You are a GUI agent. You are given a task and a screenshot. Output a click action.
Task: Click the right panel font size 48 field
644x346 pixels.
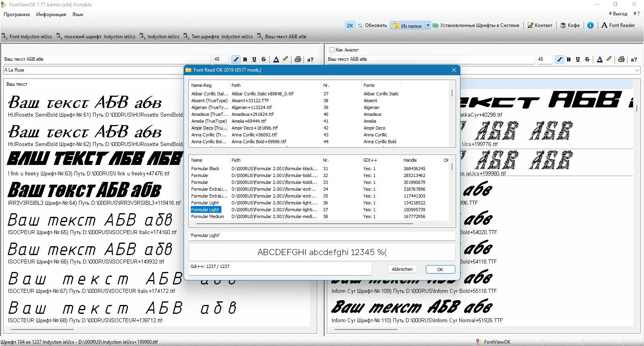(x=545, y=59)
